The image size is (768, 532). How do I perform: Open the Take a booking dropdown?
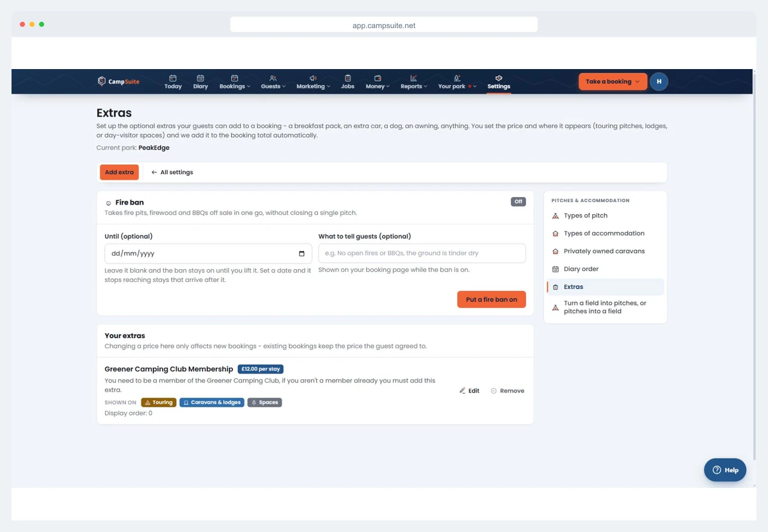(612, 81)
